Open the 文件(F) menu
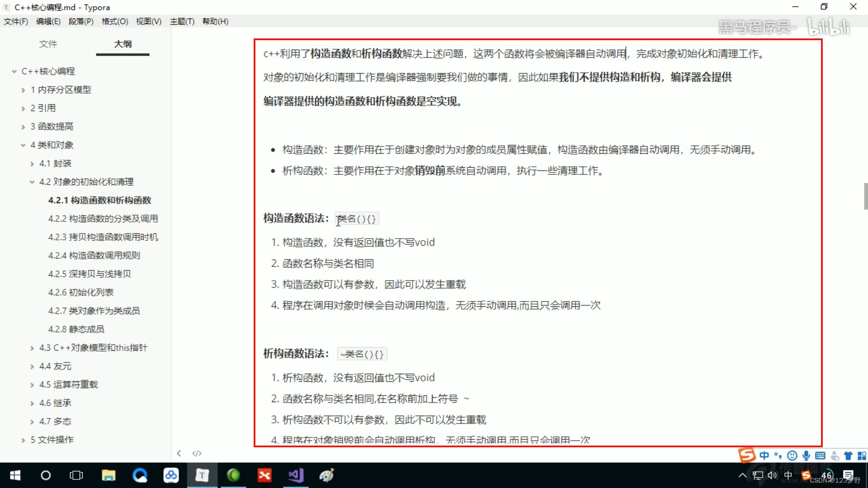Viewport: 868px width, 488px height. point(16,21)
